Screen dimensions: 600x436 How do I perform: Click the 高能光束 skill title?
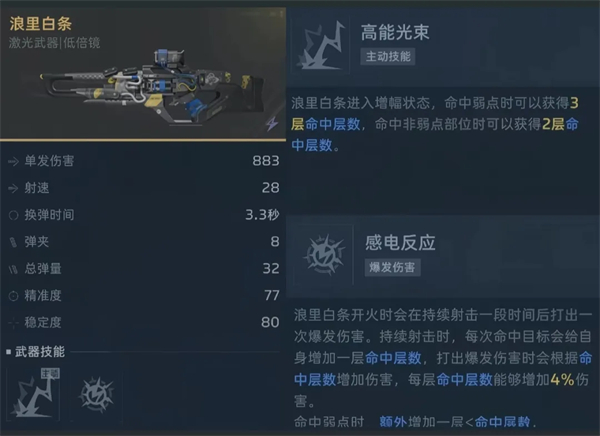[x=395, y=32]
